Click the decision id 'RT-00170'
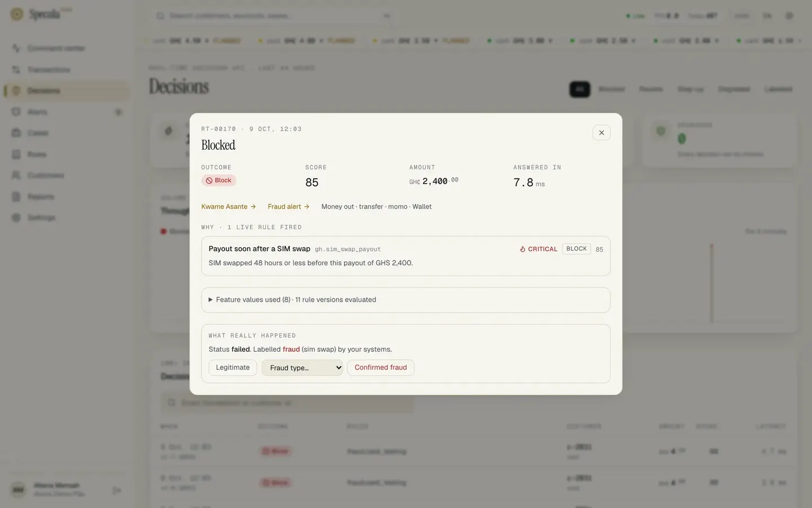Viewport: 812px width, 508px height. [x=219, y=129]
